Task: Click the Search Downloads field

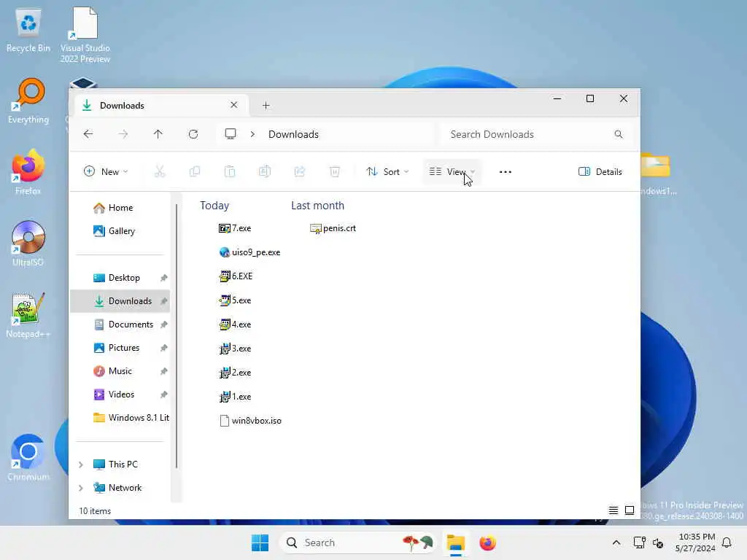Action: (536, 134)
